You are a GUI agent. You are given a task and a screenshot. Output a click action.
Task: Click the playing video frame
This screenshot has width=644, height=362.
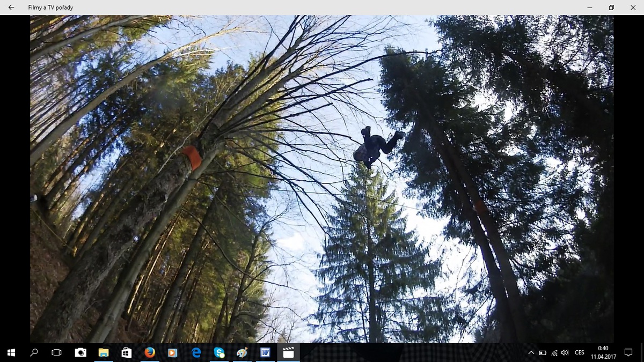point(321,179)
